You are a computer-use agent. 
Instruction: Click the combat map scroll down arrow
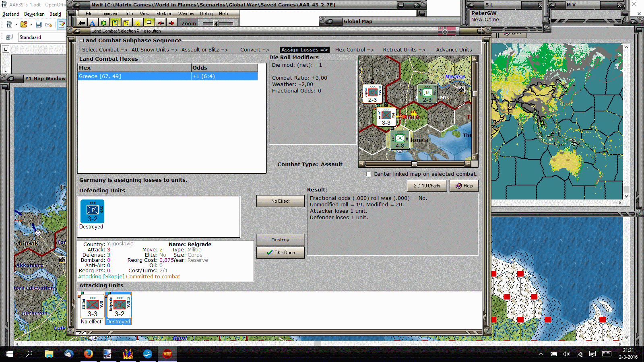pos(475,157)
